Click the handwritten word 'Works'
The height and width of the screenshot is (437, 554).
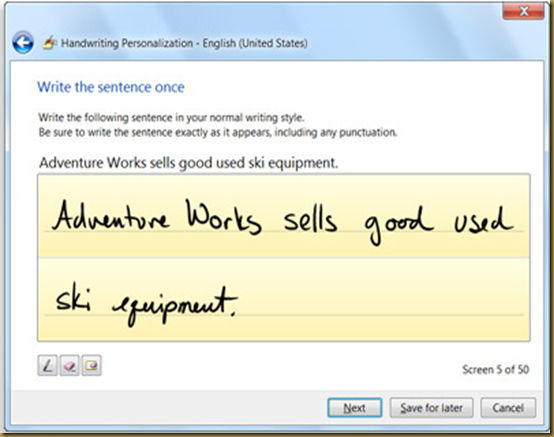click(x=224, y=216)
